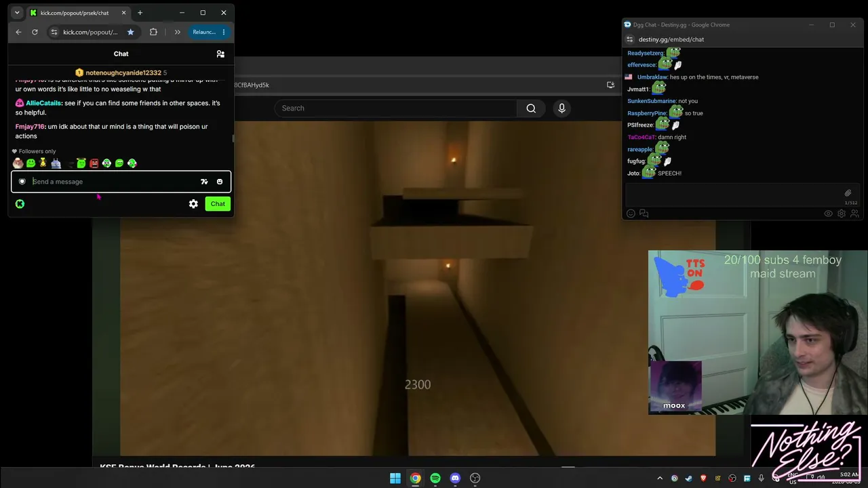Open OBS Studio from the taskbar
Screen dimensions: 868x488
pyautogui.click(x=475, y=478)
